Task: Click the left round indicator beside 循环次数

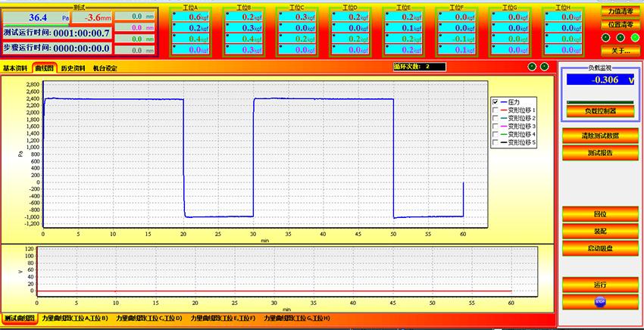Action: (x=532, y=67)
